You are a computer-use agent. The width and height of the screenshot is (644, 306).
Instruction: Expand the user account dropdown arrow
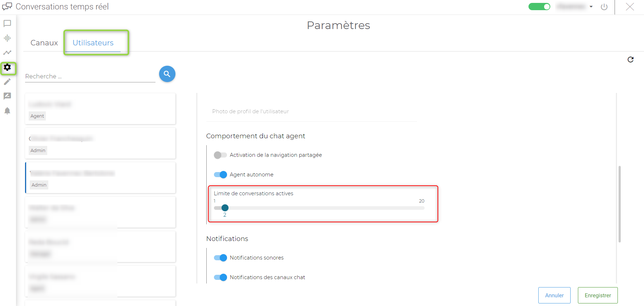coord(591,7)
